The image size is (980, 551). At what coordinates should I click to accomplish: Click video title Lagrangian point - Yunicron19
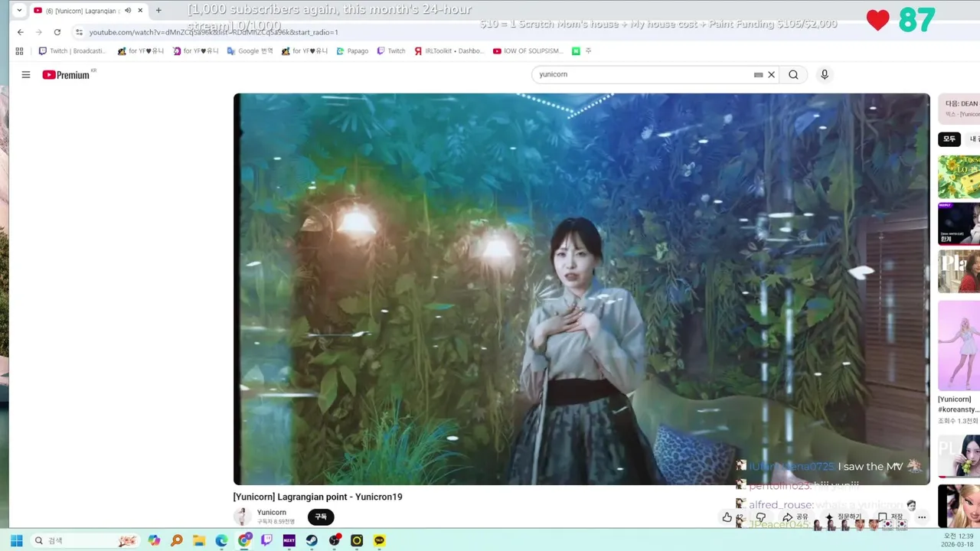(x=318, y=497)
